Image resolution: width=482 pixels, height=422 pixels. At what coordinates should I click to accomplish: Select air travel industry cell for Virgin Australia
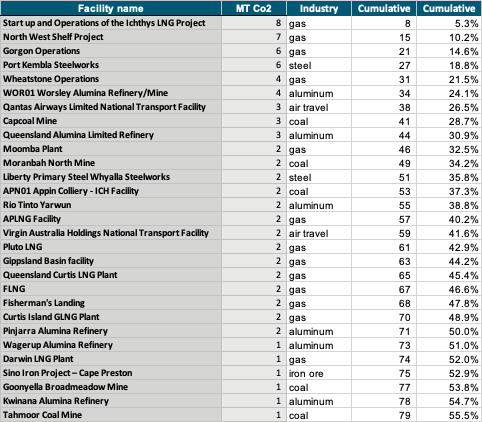319,233
